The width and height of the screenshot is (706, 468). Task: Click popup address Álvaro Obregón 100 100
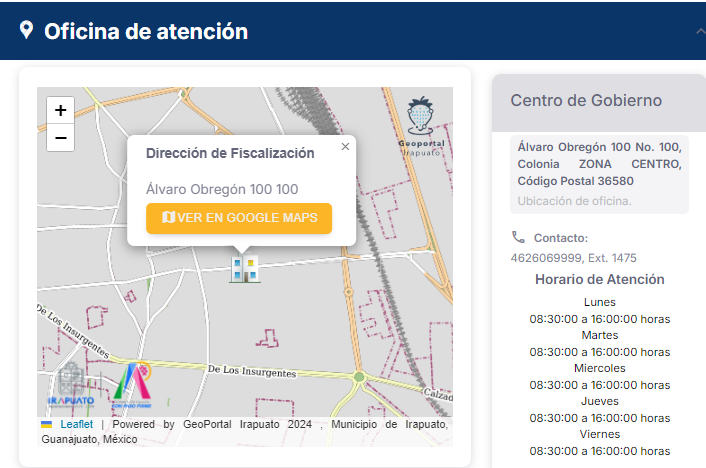click(x=222, y=189)
